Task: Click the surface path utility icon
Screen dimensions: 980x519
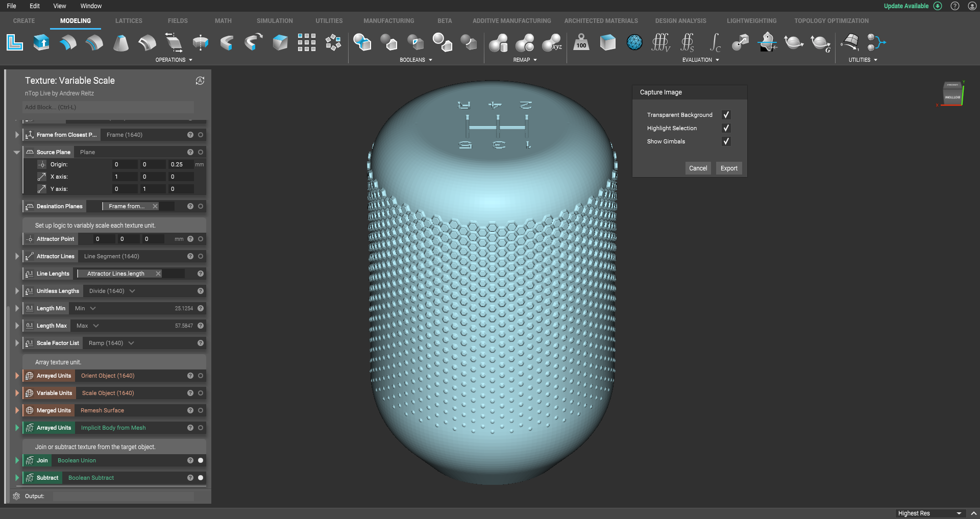Action: (x=850, y=42)
